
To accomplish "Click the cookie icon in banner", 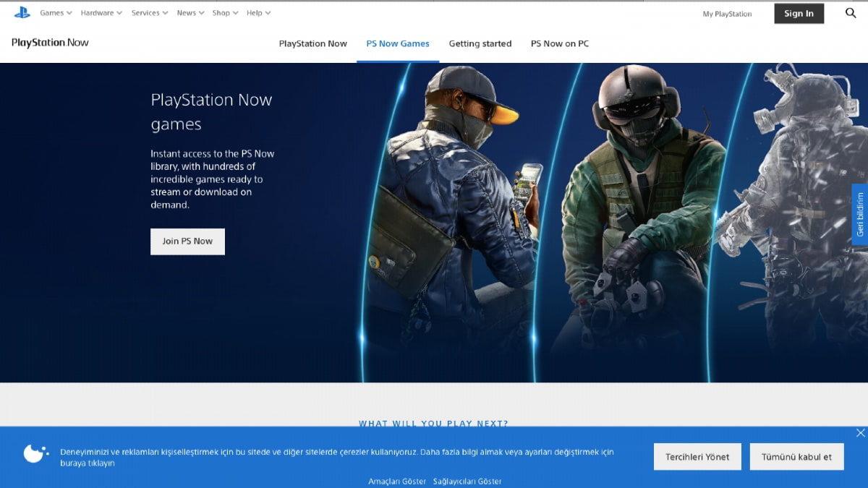I will [35, 453].
